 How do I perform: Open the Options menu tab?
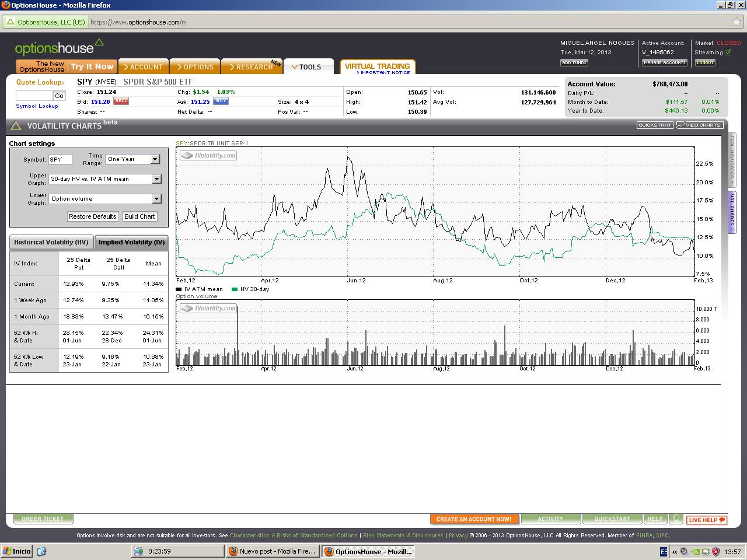point(196,67)
